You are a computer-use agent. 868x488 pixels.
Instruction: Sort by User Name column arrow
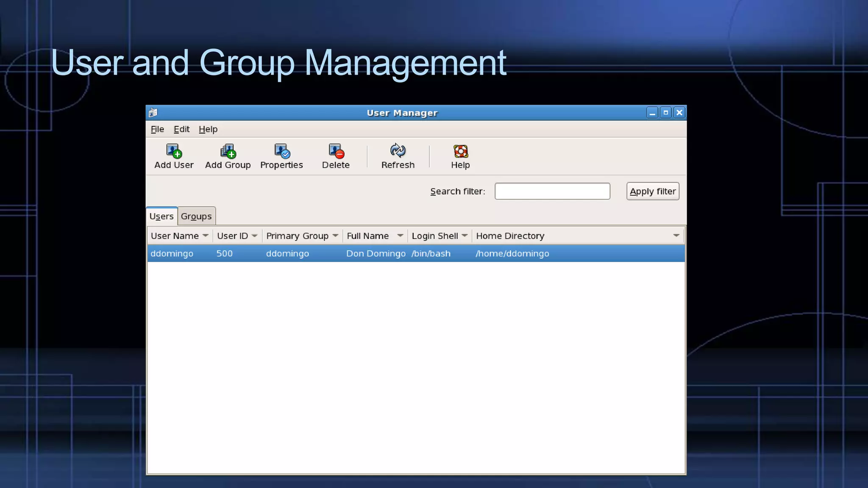coord(206,236)
